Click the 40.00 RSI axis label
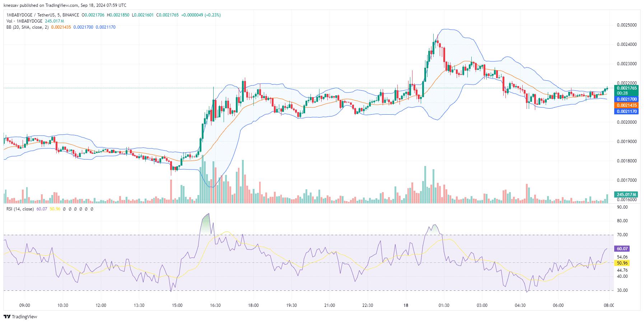Screen dimensions: 644x323 [622, 276]
